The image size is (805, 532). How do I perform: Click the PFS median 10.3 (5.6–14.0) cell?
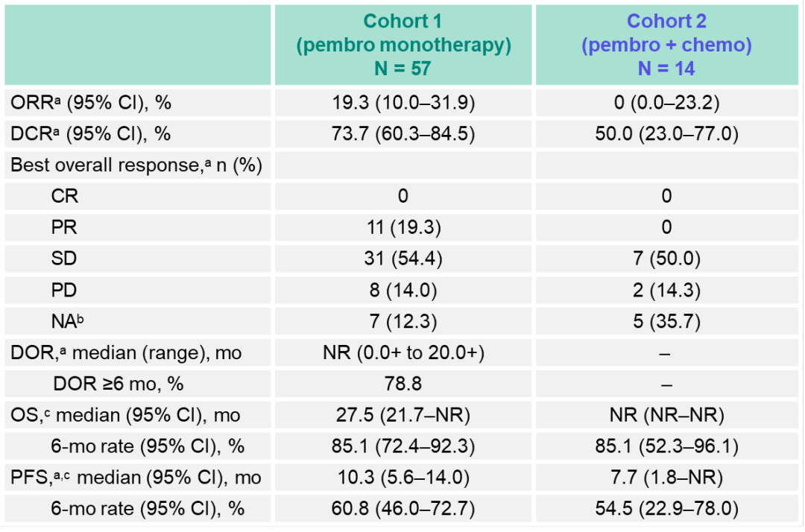click(403, 477)
